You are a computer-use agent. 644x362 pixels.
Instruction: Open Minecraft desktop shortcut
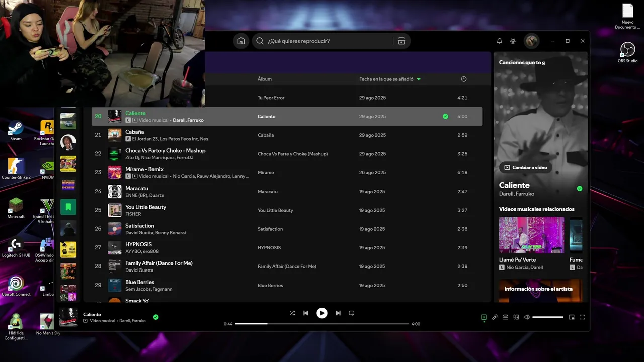tap(16, 208)
